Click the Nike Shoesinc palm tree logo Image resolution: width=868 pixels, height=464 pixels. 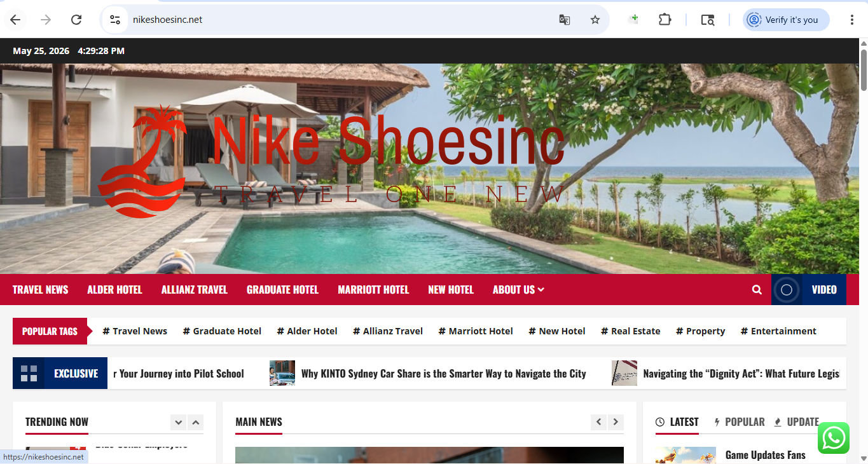tap(142, 161)
